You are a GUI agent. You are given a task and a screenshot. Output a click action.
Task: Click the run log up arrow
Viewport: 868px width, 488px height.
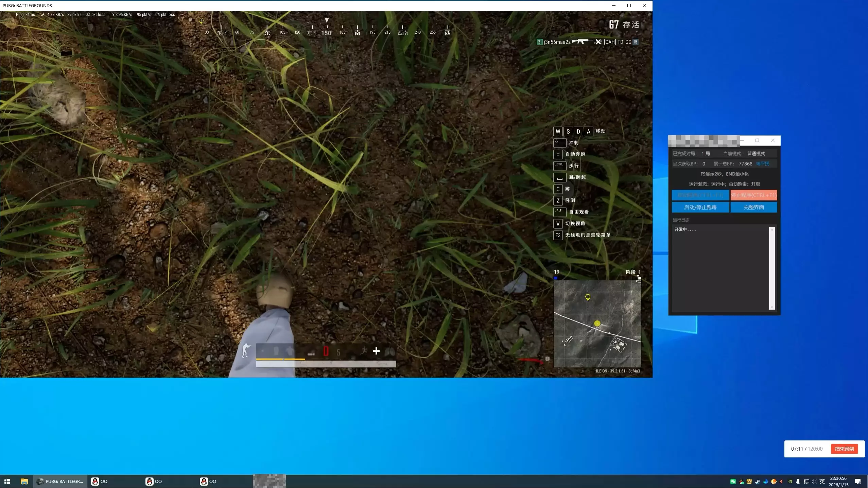click(772, 230)
